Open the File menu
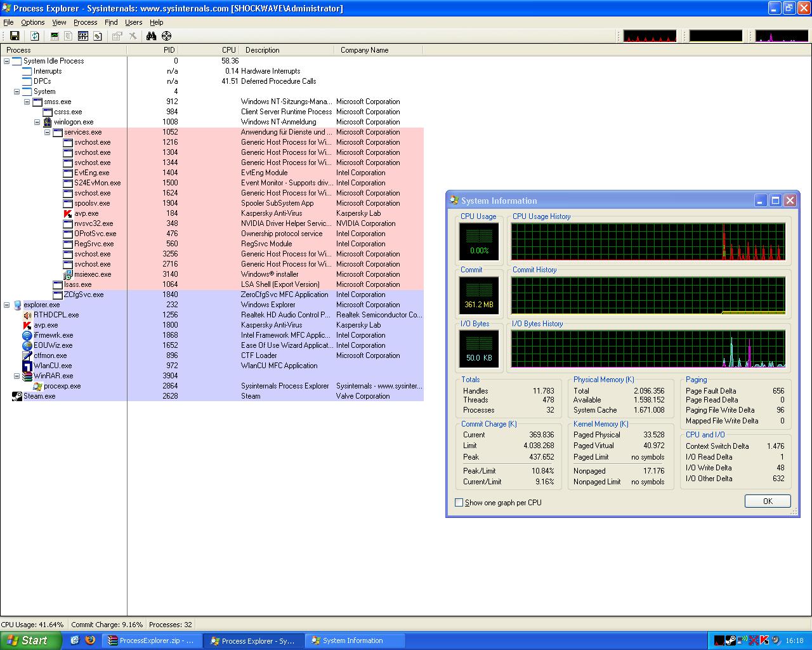This screenshot has width=812, height=650. (8, 22)
